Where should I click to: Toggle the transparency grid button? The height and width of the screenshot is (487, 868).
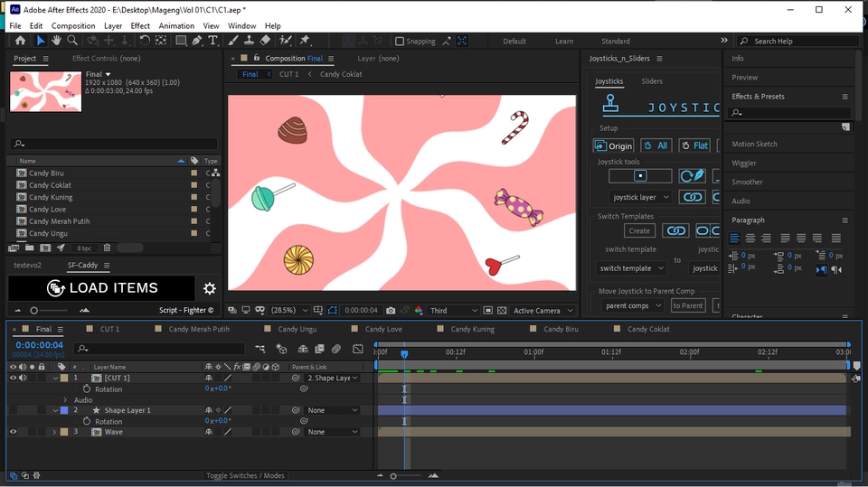click(502, 311)
